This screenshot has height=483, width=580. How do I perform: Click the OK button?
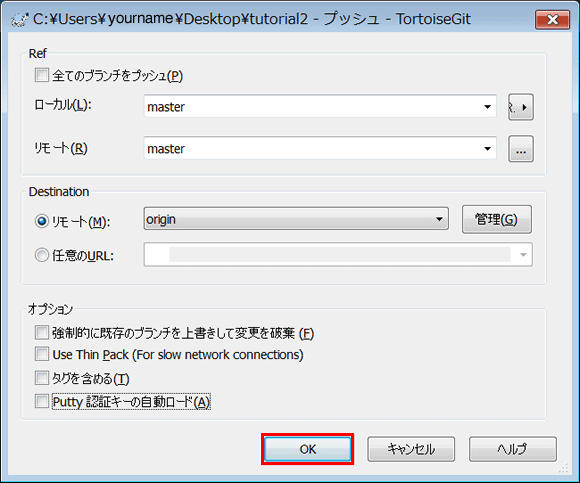click(x=308, y=449)
